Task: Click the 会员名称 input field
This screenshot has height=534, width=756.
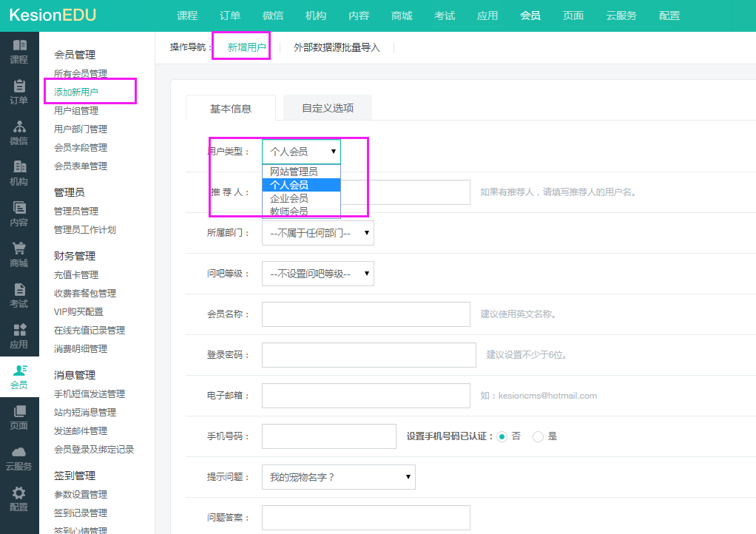Action: tap(366, 314)
